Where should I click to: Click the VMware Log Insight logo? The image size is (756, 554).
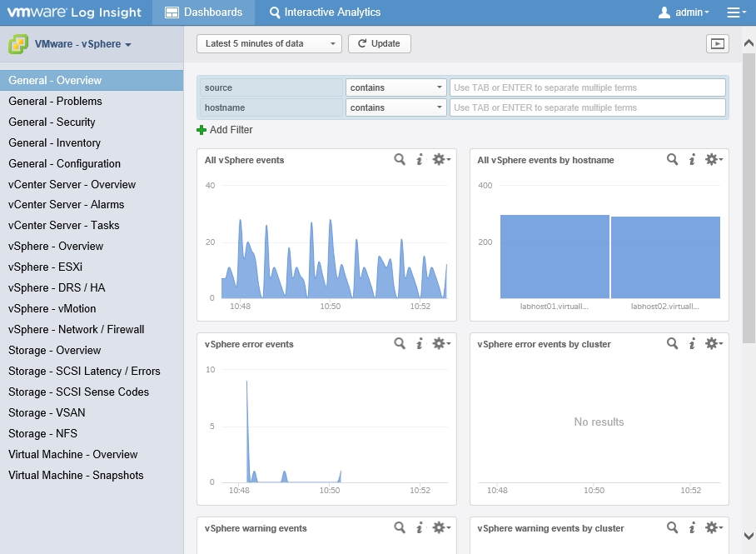[x=74, y=12]
